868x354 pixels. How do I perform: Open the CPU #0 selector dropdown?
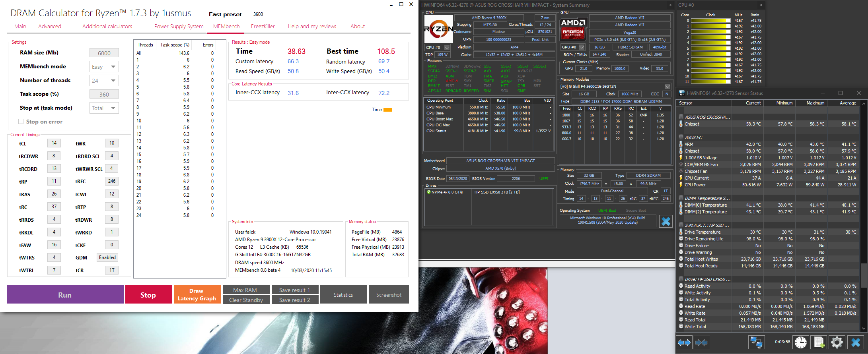tap(447, 47)
